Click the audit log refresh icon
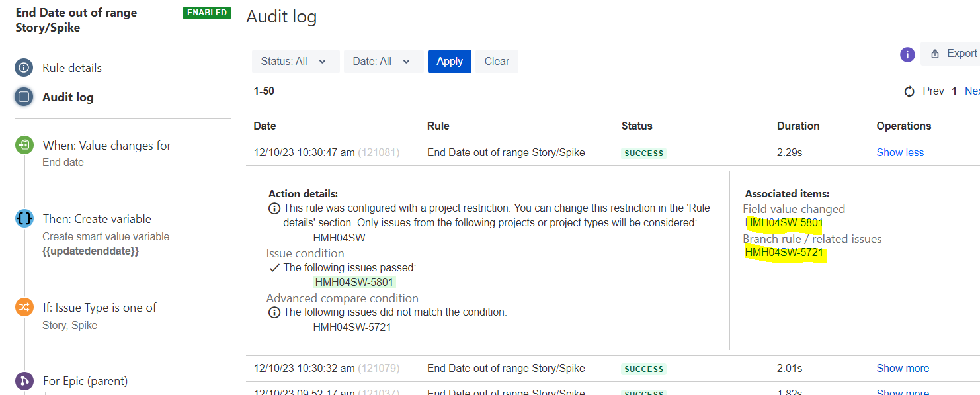This screenshot has width=980, height=395. pyautogui.click(x=909, y=91)
